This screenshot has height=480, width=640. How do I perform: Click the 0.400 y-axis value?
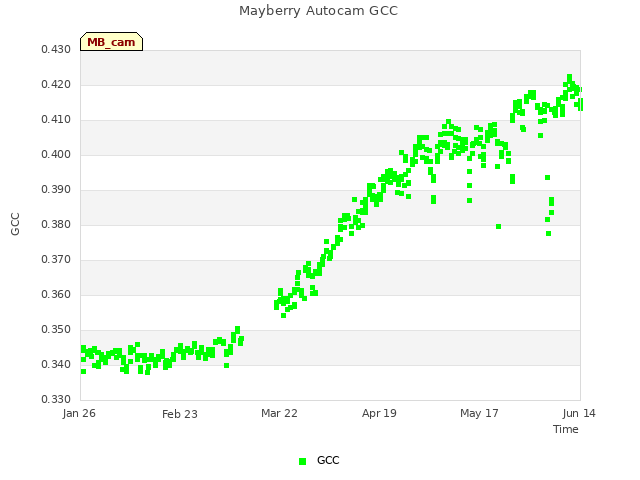[56, 155]
